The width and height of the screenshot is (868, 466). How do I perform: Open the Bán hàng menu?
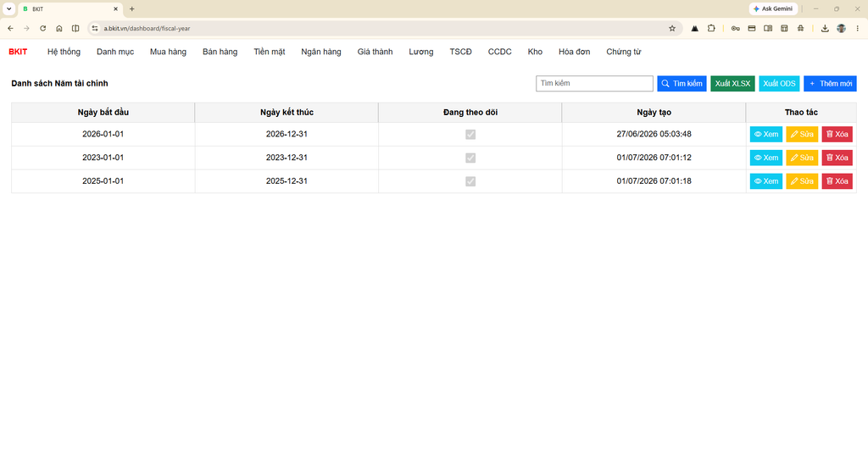[x=220, y=52]
